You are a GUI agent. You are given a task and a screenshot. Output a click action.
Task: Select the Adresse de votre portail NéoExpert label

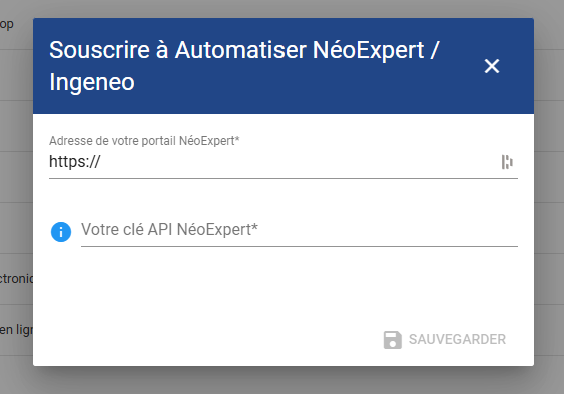(144, 141)
